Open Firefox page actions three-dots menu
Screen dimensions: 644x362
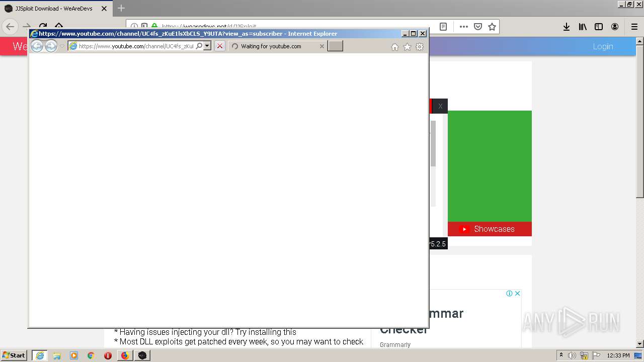464,27
